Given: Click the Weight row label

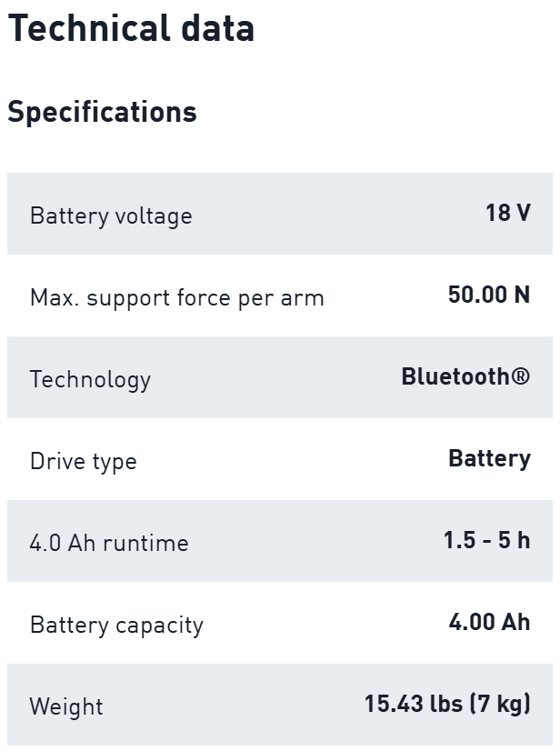Looking at the screenshot, I should pos(66,706).
